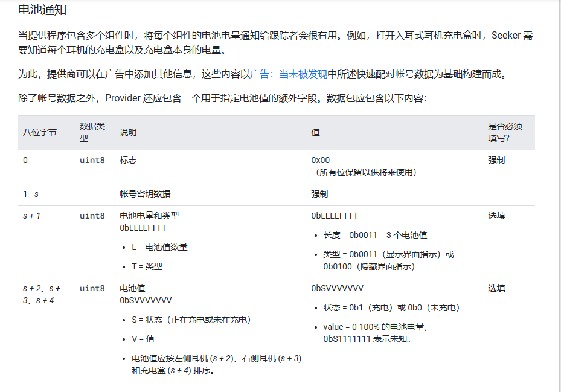Click the T = 类型 bullet
The image size is (561, 392).
[147, 267]
